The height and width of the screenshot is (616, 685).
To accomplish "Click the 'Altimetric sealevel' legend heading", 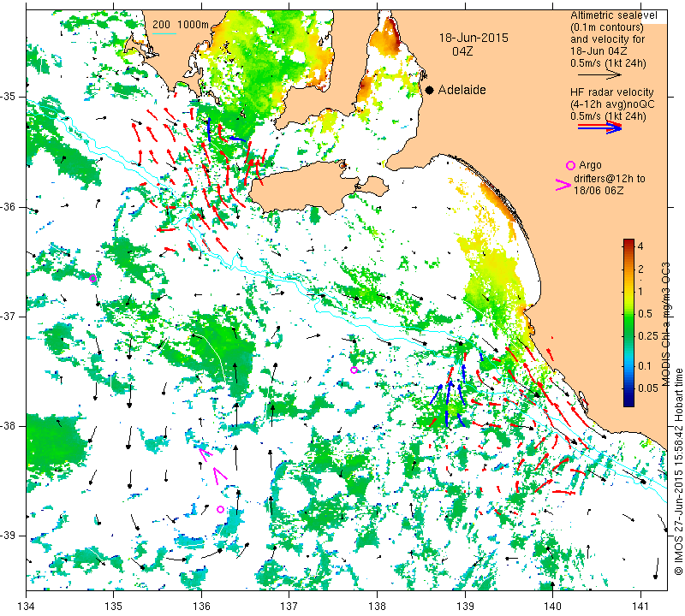I will tap(614, 15).
